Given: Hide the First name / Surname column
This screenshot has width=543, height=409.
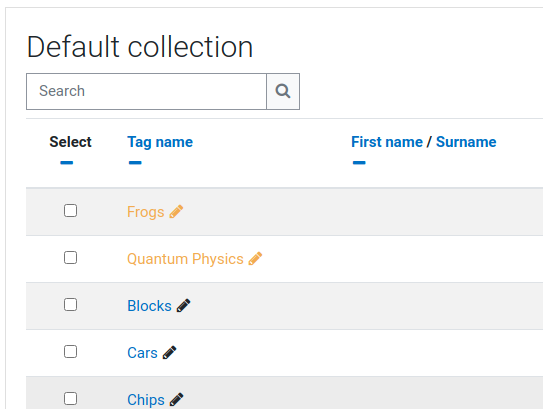Looking at the screenshot, I should point(359,162).
